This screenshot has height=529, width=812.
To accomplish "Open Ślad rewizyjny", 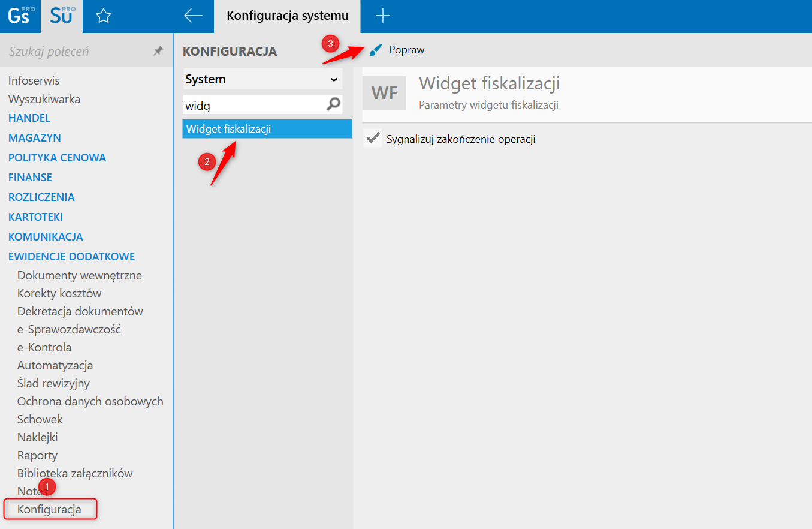I will 53,384.
